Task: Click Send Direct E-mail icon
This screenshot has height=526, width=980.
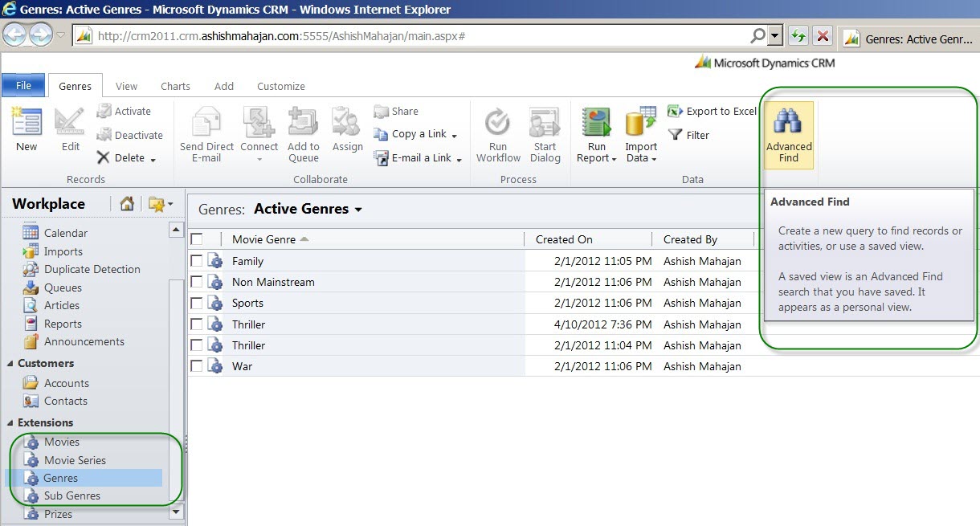Action: click(206, 122)
